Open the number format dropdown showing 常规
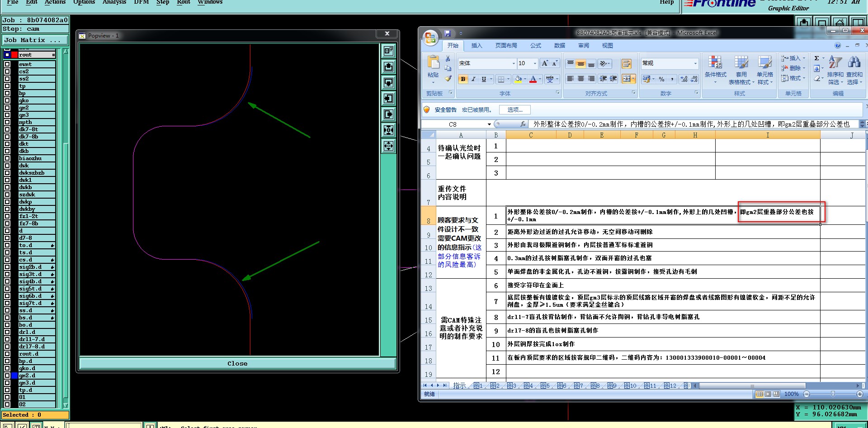 click(695, 63)
